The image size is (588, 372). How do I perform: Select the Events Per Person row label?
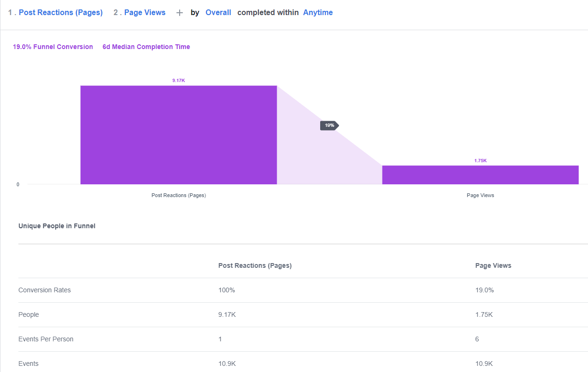46,339
